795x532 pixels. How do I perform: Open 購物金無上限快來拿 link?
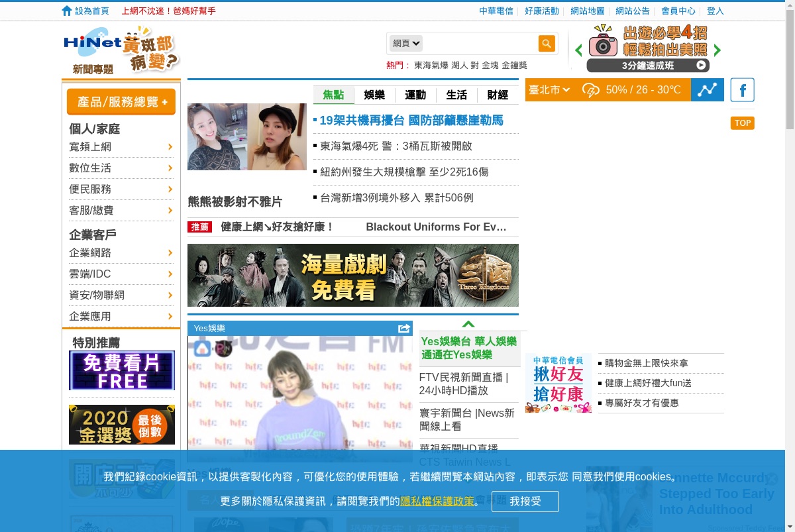coord(647,363)
